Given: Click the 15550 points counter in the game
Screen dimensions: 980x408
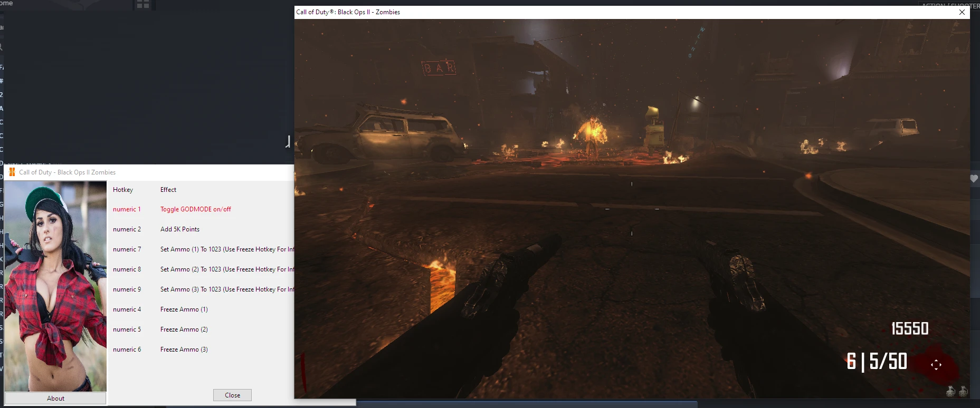Looking at the screenshot, I should [x=910, y=328].
